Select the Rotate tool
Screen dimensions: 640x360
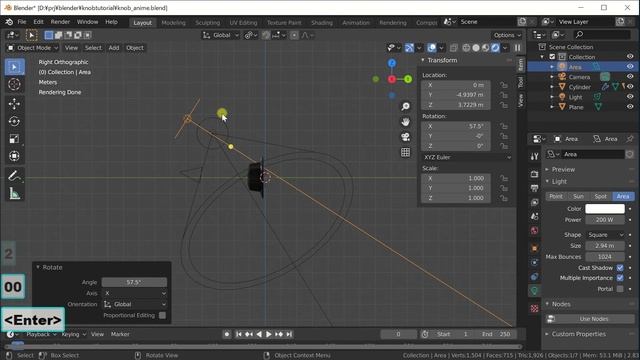pos(14,121)
